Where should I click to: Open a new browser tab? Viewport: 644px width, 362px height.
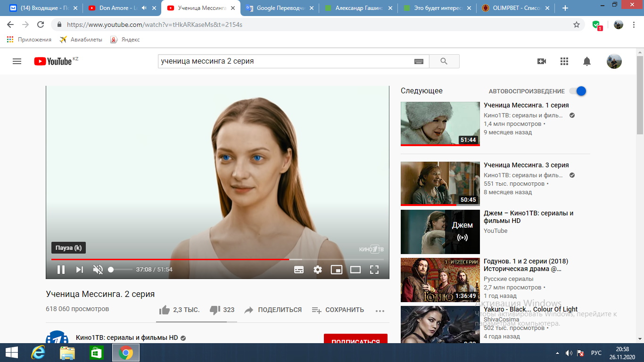(565, 8)
